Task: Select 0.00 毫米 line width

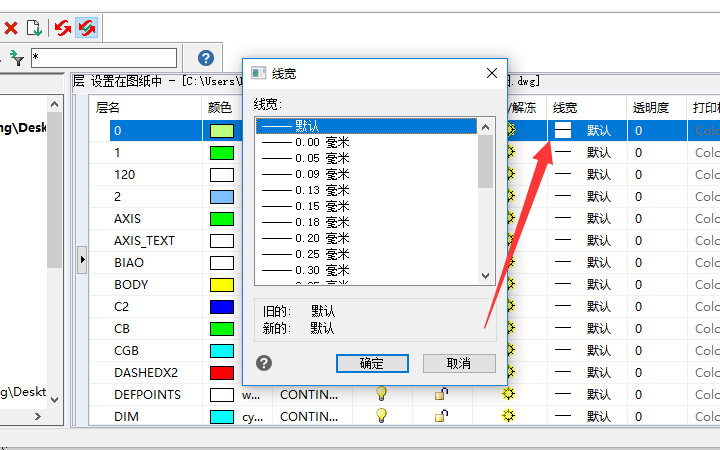Action: point(366,142)
